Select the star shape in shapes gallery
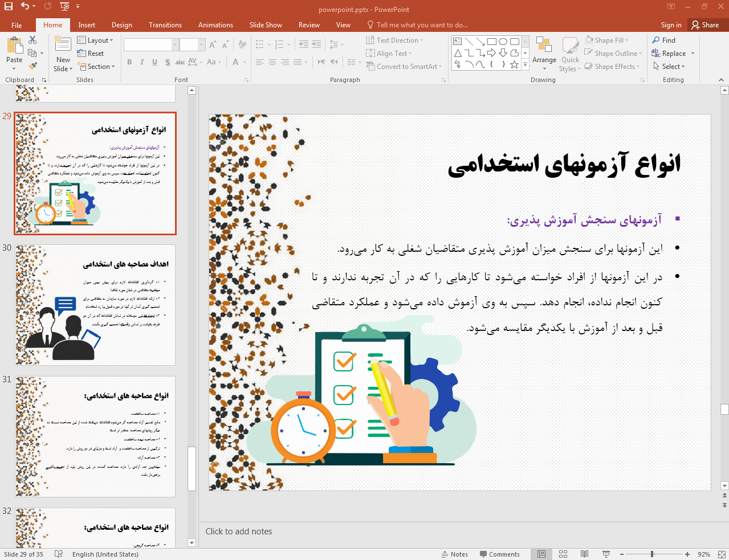The height and width of the screenshot is (560, 729). point(514,64)
